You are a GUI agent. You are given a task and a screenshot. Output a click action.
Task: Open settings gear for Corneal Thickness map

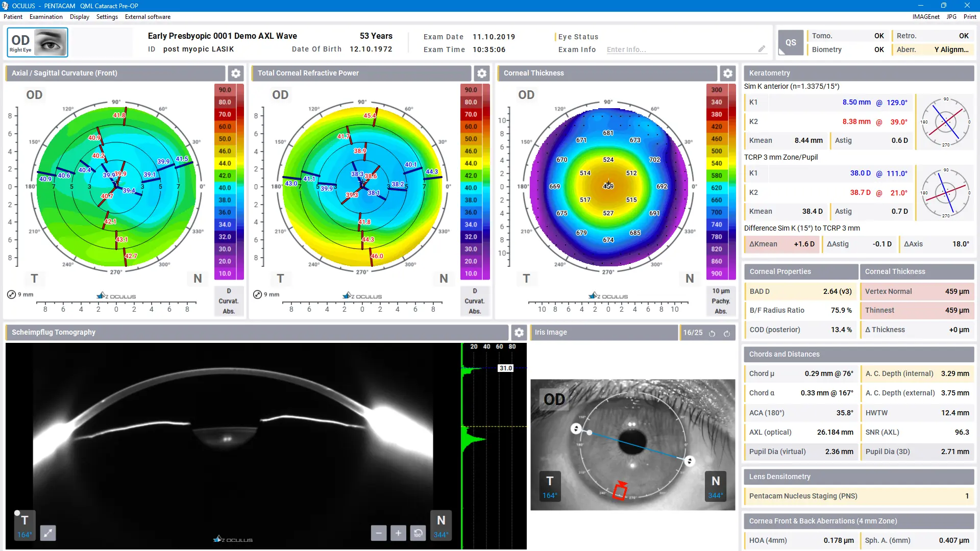point(727,73)
